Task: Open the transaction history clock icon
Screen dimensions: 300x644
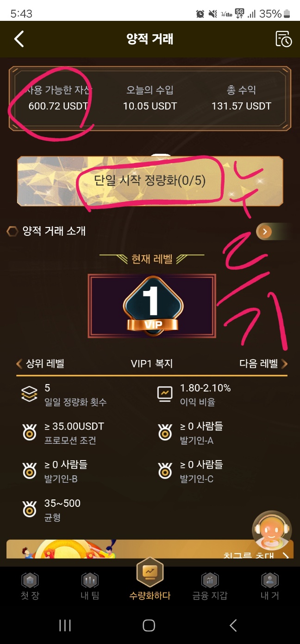Action: (x=283, y=39)
